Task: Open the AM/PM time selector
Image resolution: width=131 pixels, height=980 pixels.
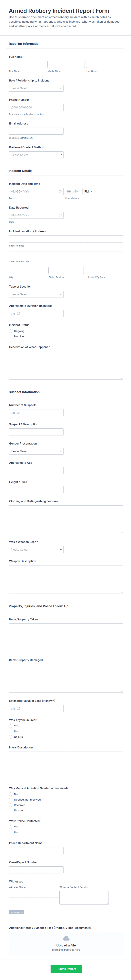Action: pyautogui.click(x=88, y=191)
